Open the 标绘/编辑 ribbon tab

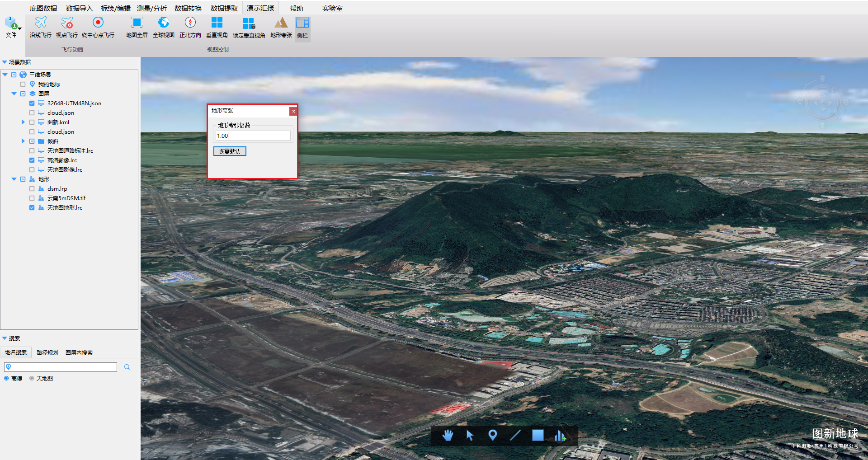coord(115,8)
